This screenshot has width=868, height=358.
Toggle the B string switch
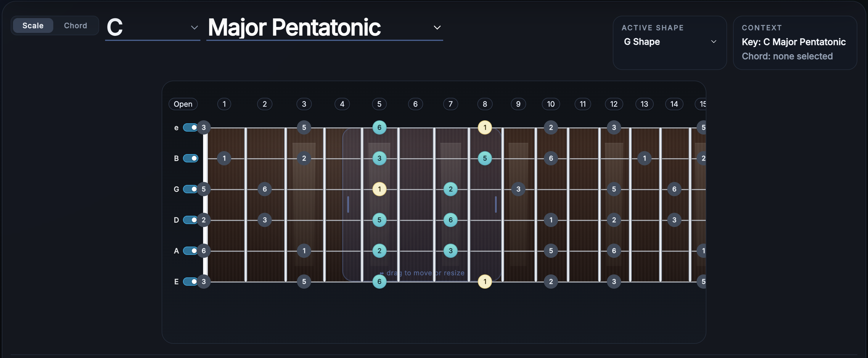point(190,158)
